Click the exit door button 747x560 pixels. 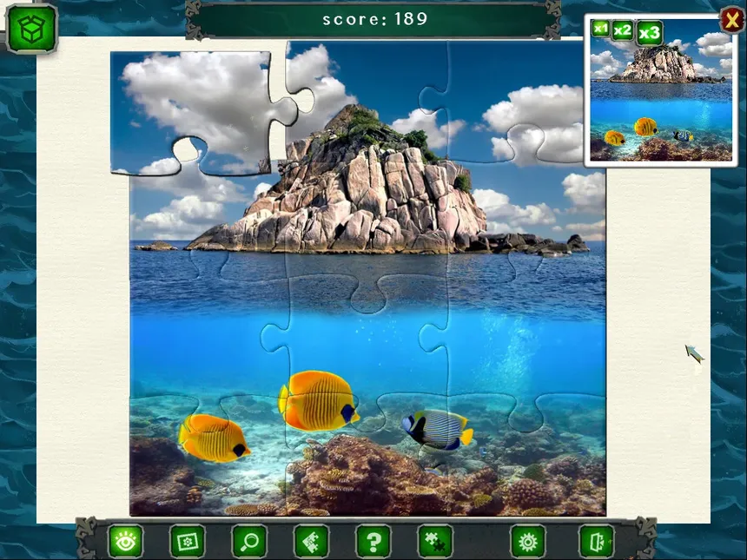coord(597,542)
